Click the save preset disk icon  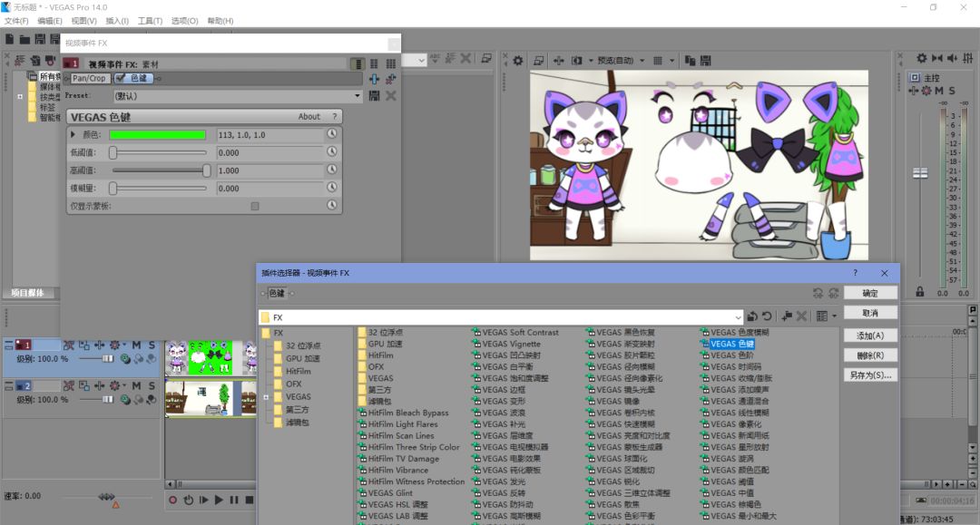pos(376,95)
